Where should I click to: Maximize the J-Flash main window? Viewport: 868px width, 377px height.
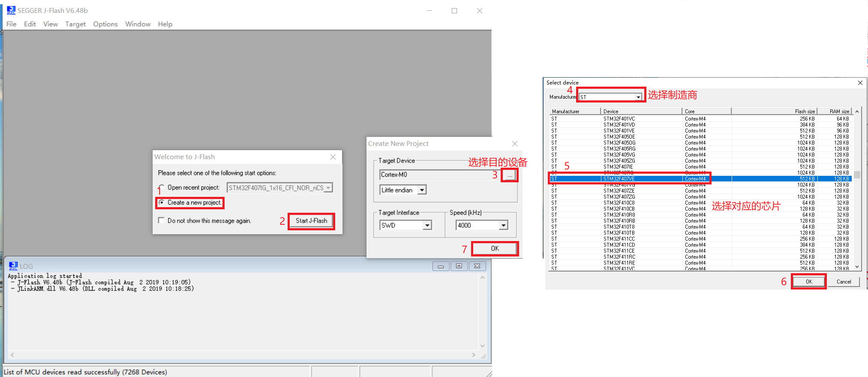[x=454, y=11]
